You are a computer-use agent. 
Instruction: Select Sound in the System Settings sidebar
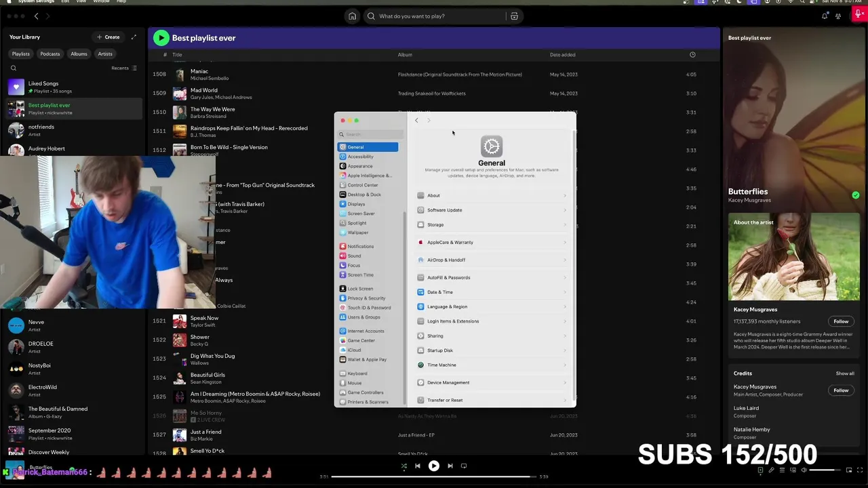[368, 256]
